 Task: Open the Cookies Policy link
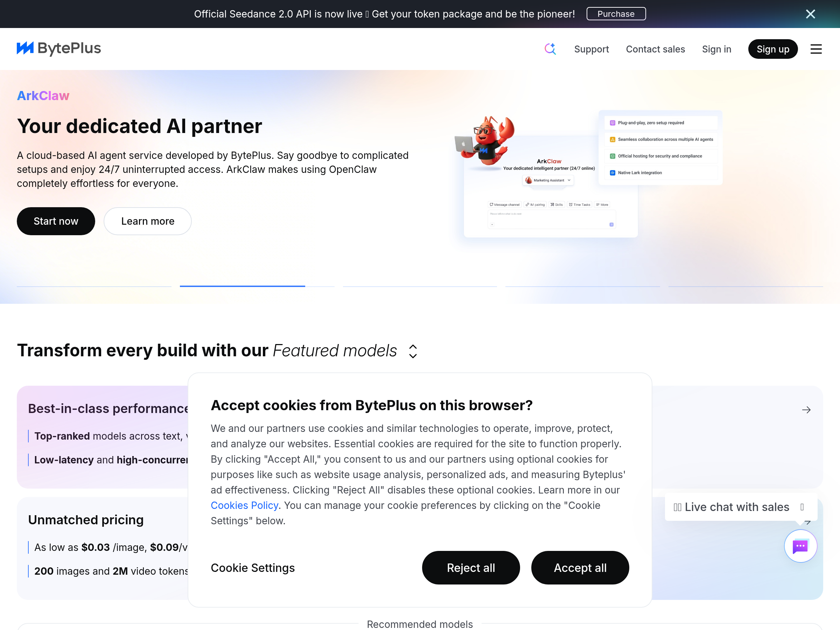[x=244, y=505]
